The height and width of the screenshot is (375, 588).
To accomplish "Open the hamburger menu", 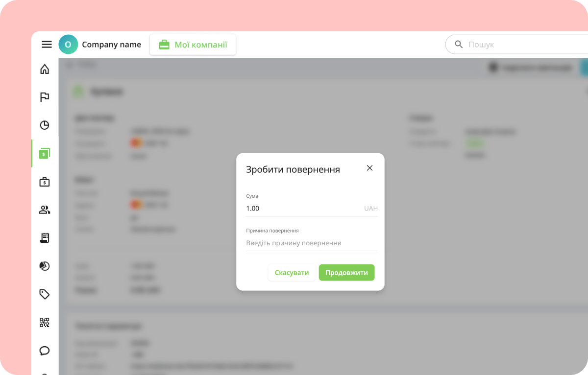I will pos(47,45).
